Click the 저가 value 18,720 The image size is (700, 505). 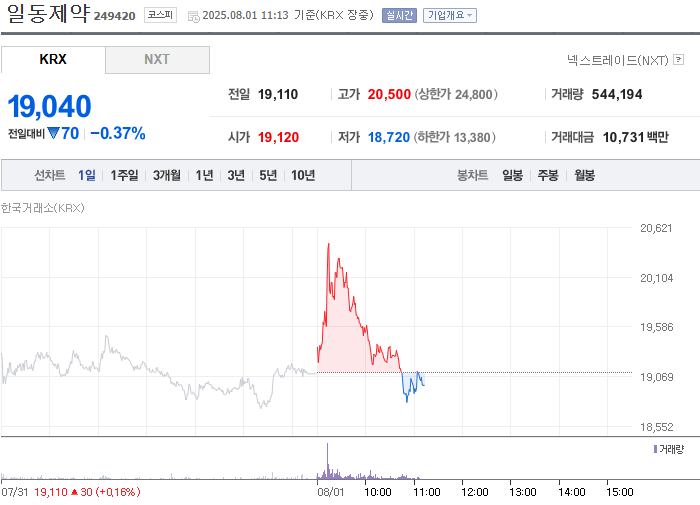[x=388, y=137]
